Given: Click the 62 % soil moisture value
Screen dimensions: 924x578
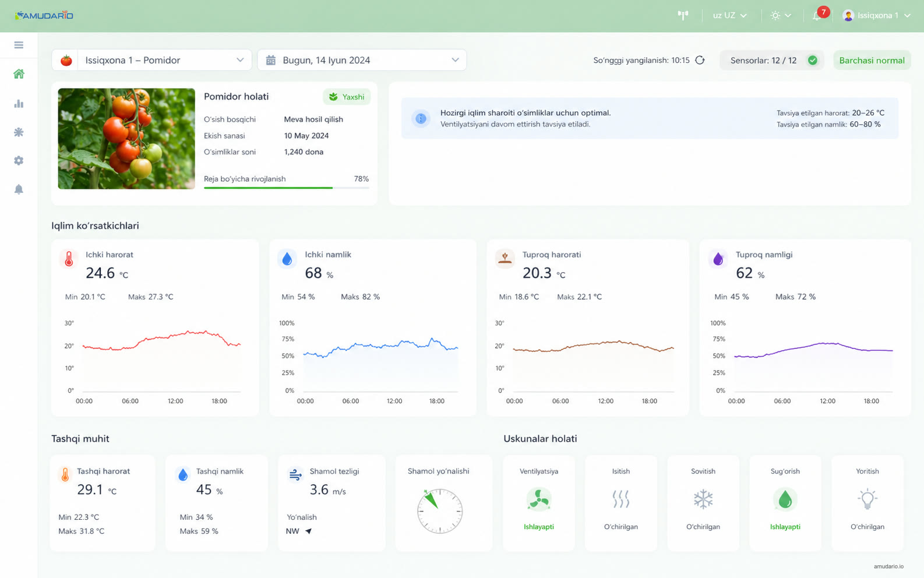Looking at the screenshot, I should [750, 273].
